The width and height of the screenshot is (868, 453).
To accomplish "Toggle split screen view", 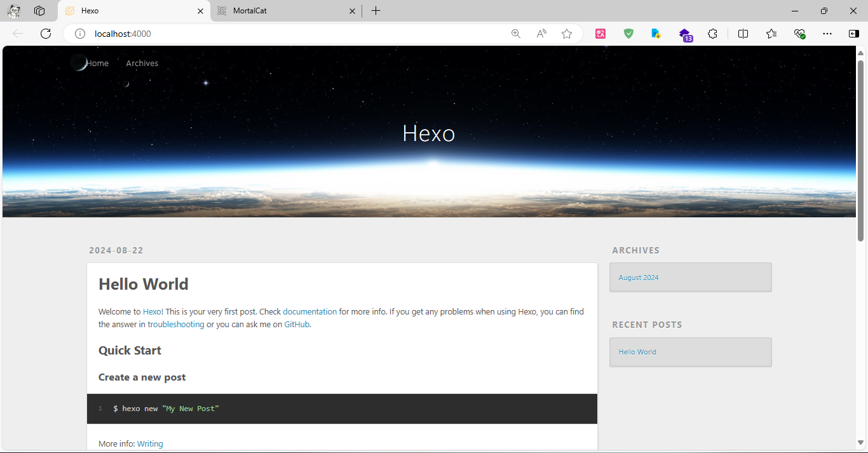I will [x=743, y=34].
